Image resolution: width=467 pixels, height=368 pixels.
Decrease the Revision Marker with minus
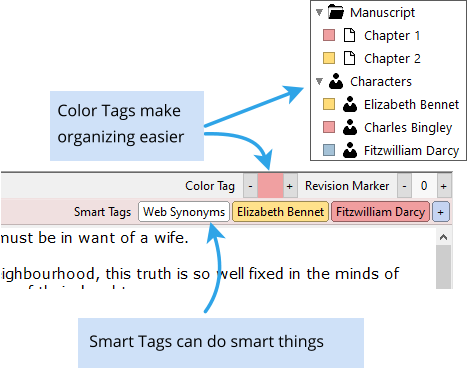(x=404, y=186)
